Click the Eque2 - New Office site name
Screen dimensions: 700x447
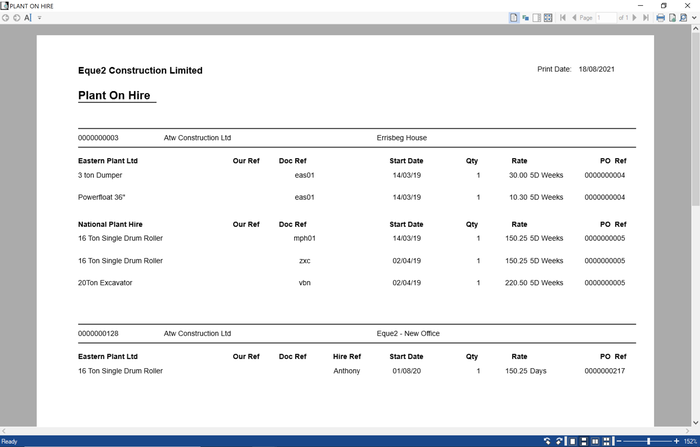[x=408, y=334]
